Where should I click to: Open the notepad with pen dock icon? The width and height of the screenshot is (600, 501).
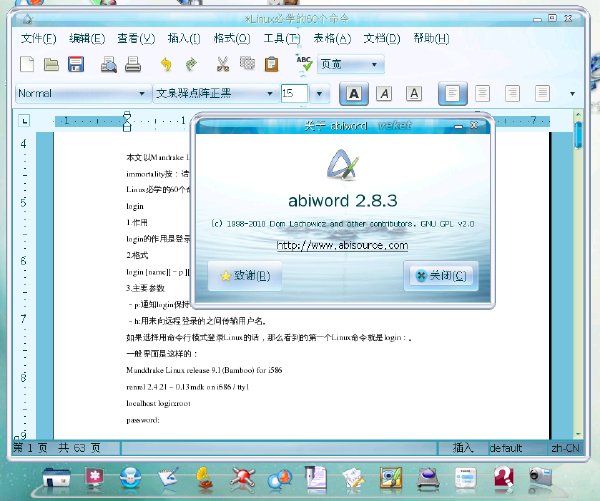pyautogui.click(x=168, y=477)
